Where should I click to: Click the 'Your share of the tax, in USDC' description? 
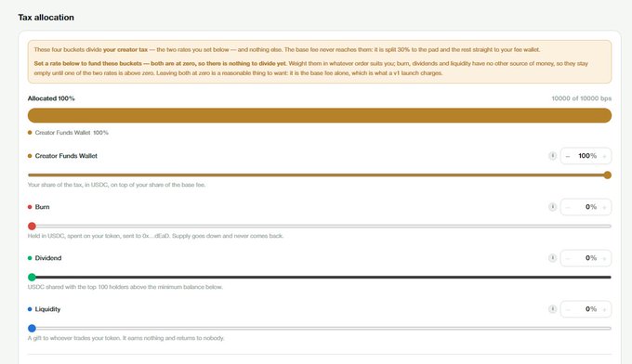(x=116, y=185)
